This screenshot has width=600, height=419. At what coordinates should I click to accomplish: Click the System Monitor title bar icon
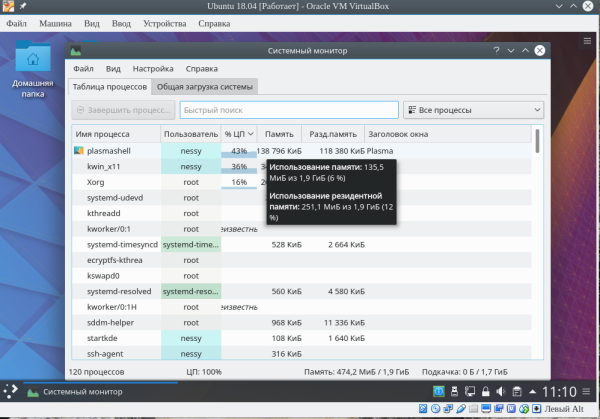pyautogui.click(x=76, y=51)
